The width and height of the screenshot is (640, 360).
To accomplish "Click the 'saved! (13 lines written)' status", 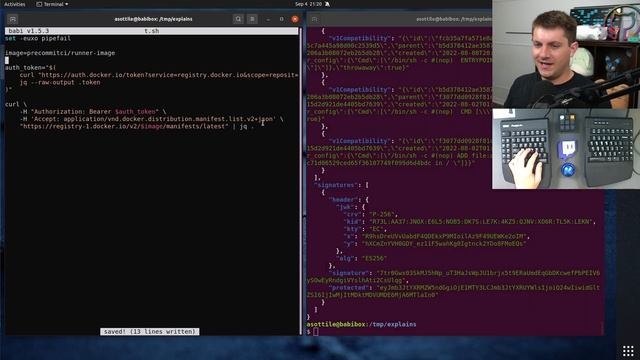I will [x=150, y=332].
